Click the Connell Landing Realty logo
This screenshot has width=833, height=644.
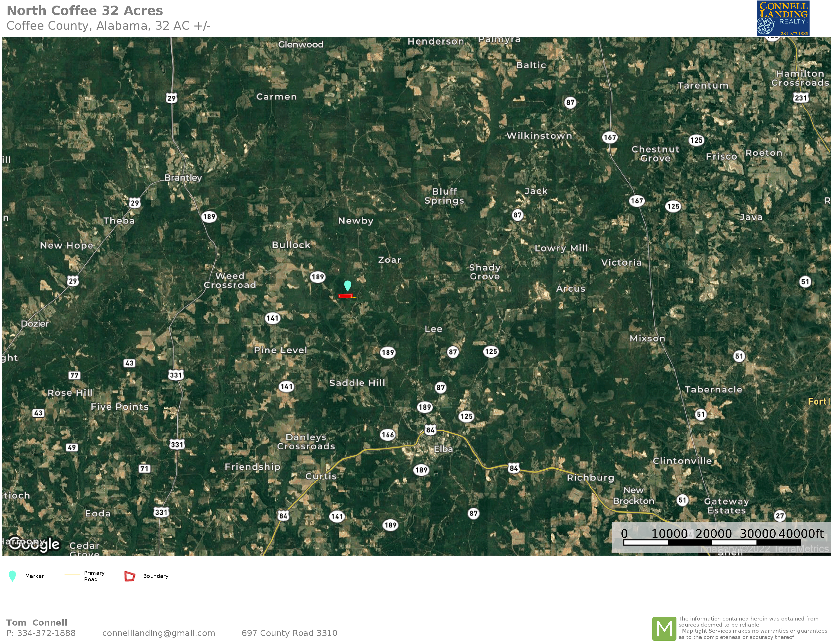783,19
